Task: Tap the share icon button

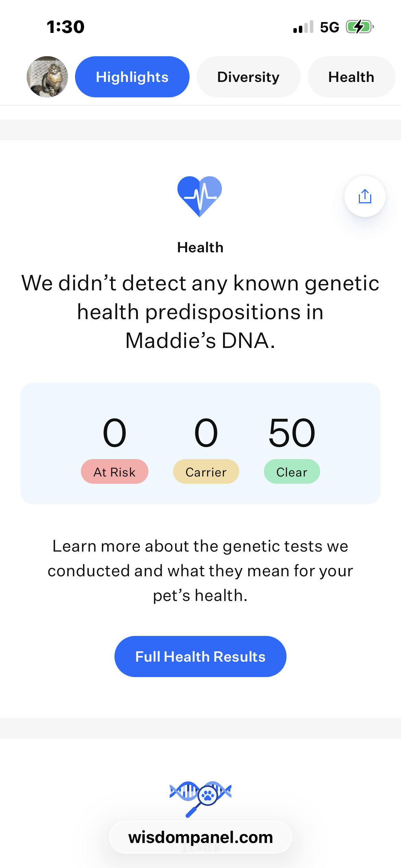Action: pyautogui.click(x=365, y=196)
